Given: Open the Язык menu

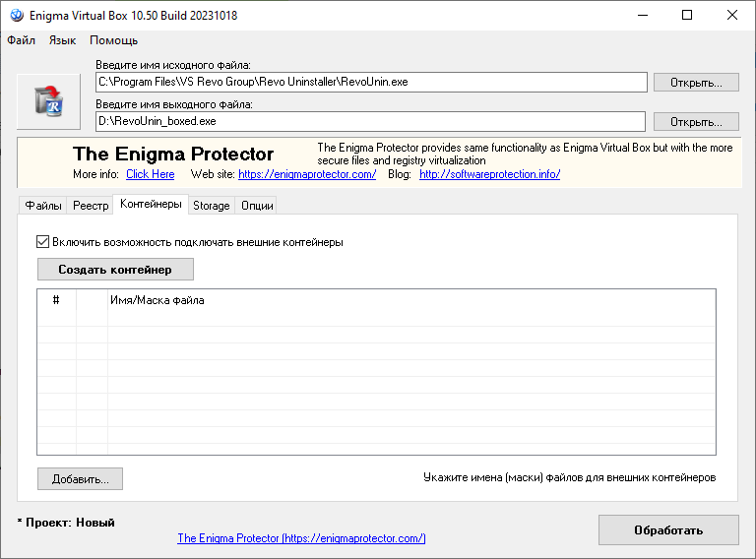Looking at the screenshot, I should [x=62, y=40].
